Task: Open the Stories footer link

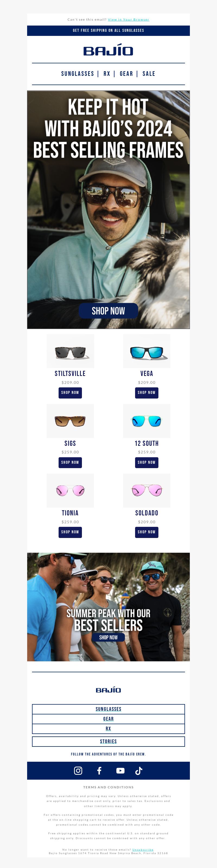Action: tap(108, 741)
